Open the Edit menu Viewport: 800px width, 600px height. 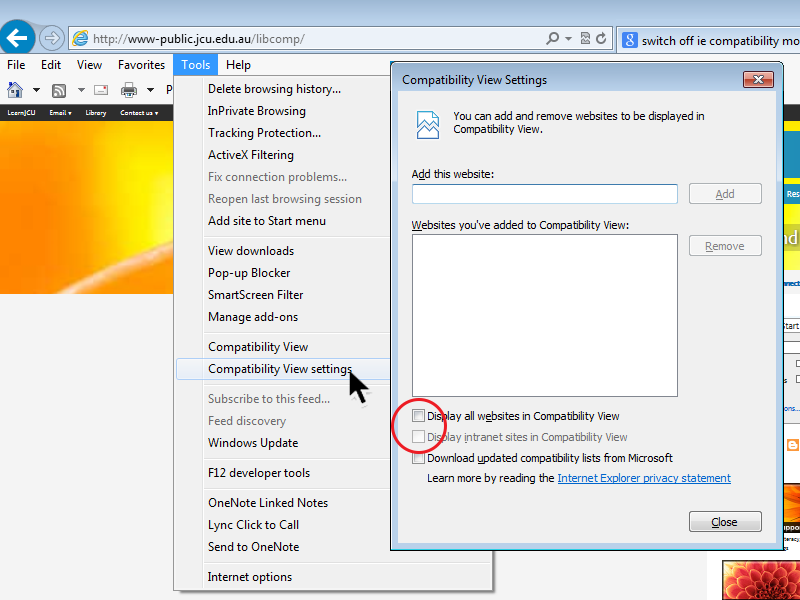click(x=51, y=65)
